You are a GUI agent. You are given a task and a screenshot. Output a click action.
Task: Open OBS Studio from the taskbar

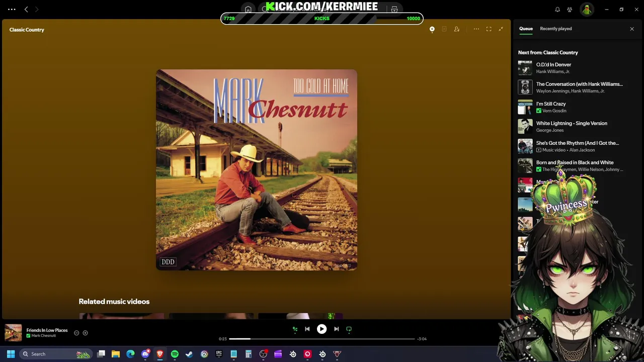tap(263, 354)
